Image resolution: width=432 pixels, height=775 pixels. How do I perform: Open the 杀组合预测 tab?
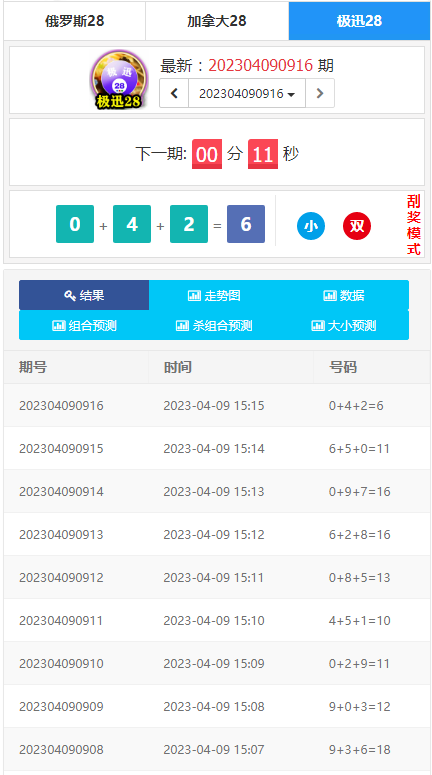[214, 326]
